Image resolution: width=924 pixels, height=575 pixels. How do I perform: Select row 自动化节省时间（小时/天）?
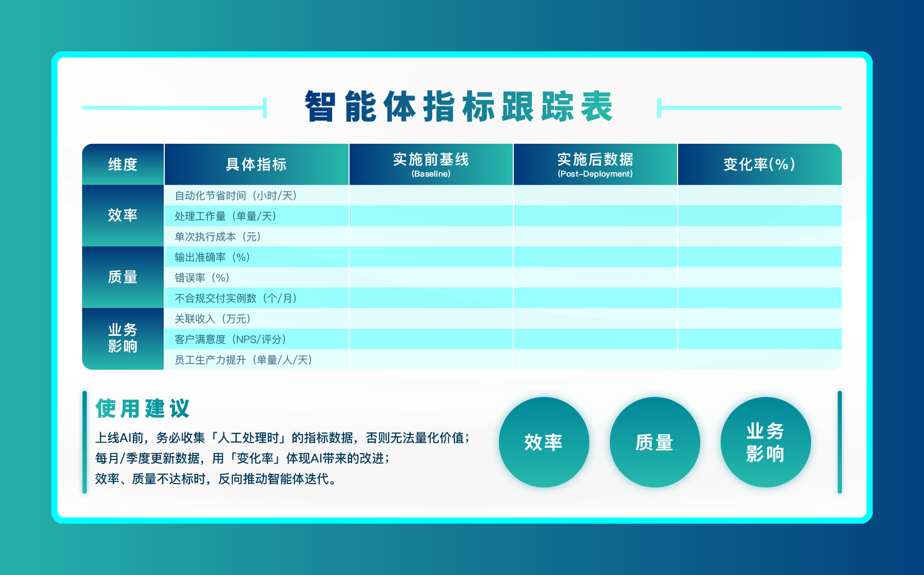[503, 195]
